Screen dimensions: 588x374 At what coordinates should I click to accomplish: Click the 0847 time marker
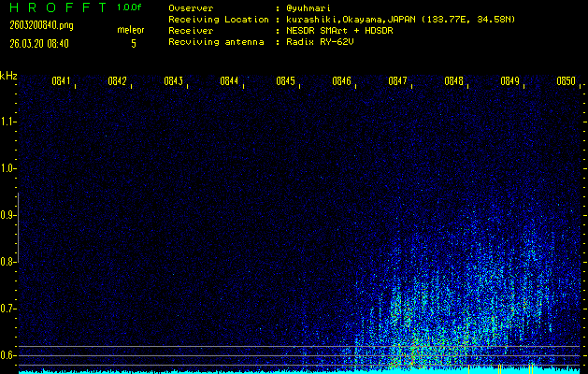coord(398,81)
